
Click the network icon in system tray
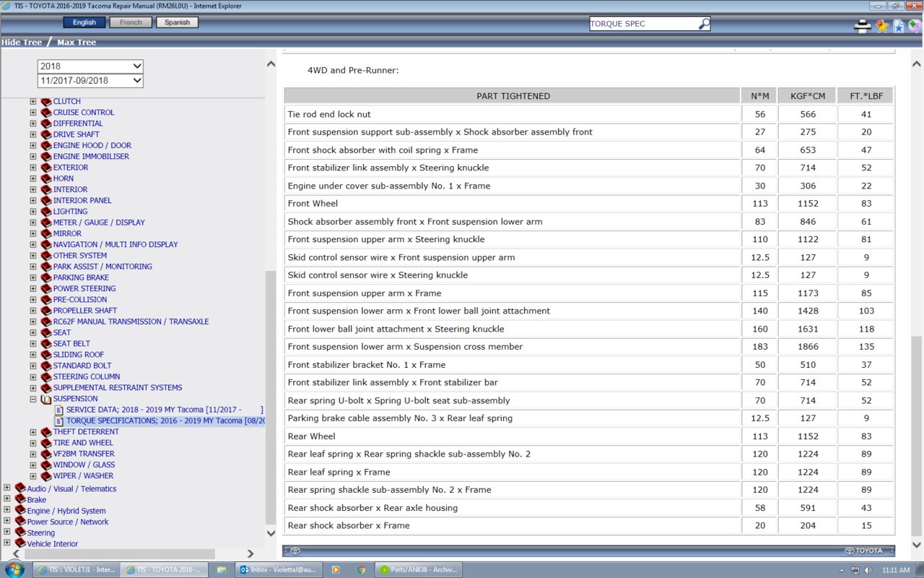pyautogui.click(x=855, y=570)
